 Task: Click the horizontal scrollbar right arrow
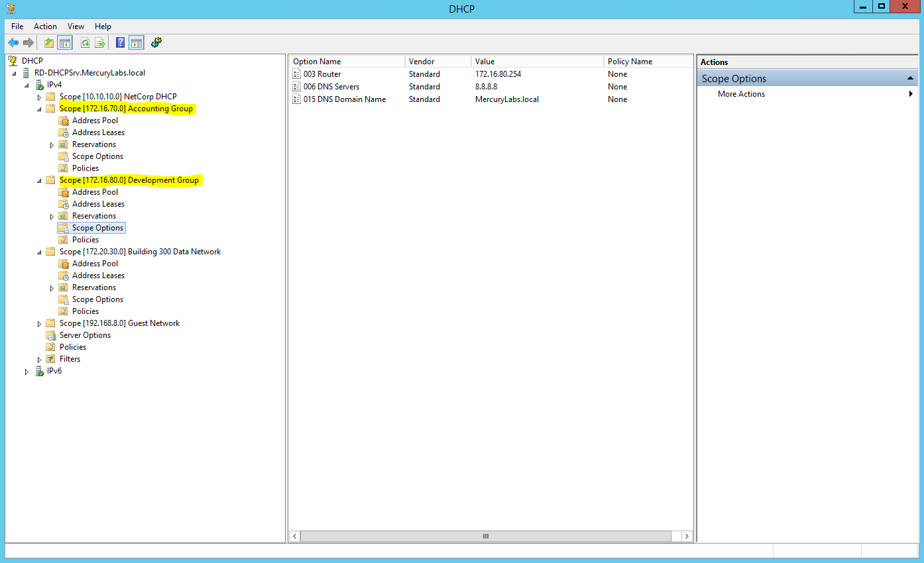(x=687, y=536)
